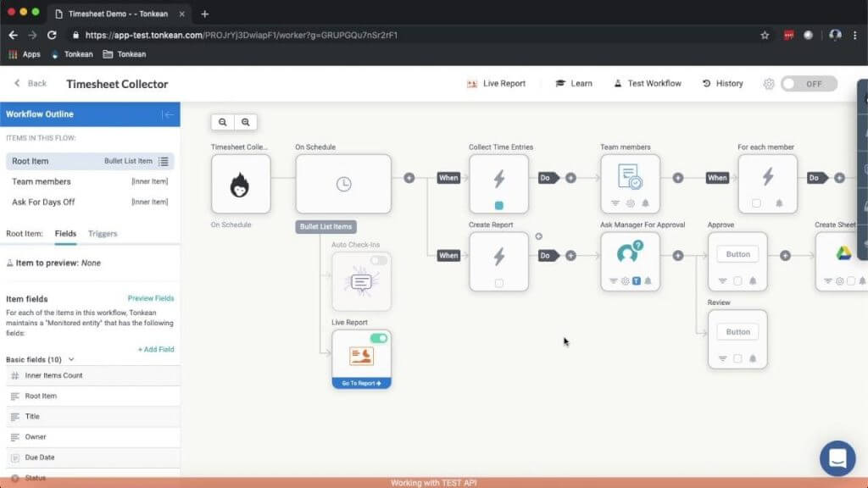This screenshot has width=868, height=488.
Task: Open workflow settings gear icon
Action: (x=769, y=84)
